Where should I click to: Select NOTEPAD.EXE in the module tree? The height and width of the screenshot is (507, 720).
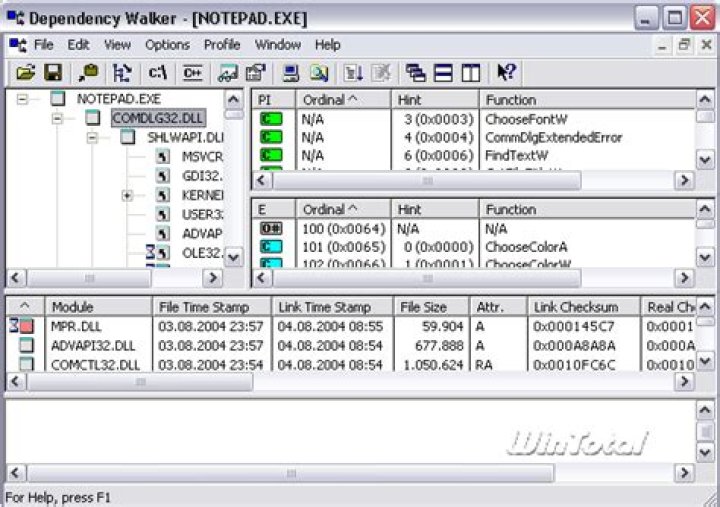click(x=119, y=99)
